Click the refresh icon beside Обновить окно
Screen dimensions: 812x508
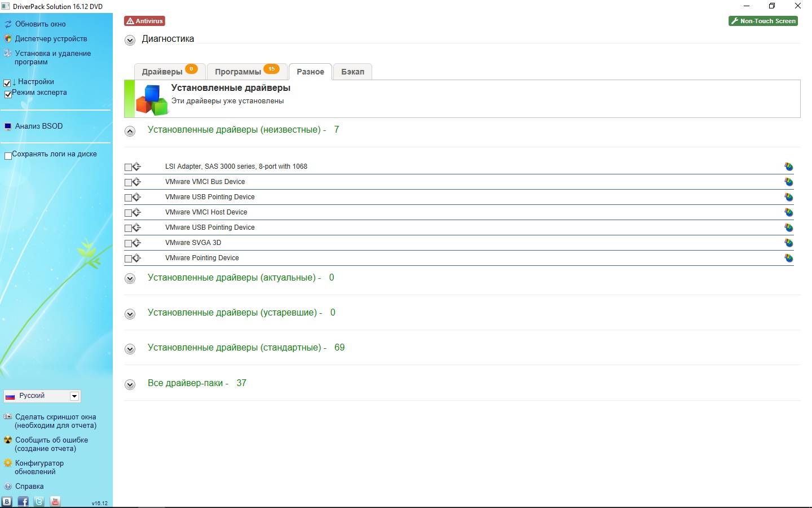pyautogui.click(x=8, y=24)
